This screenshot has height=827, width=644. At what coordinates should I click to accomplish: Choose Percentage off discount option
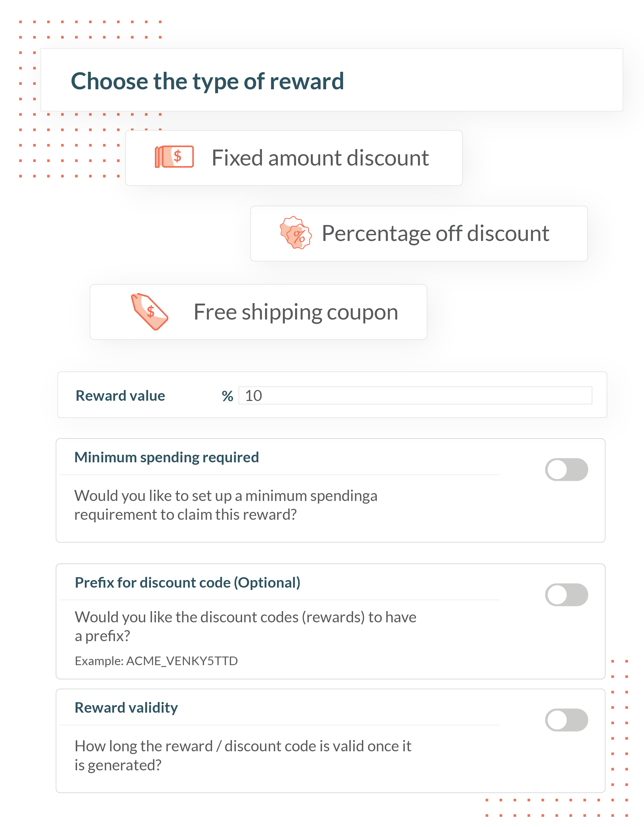[x=419, y=233]
